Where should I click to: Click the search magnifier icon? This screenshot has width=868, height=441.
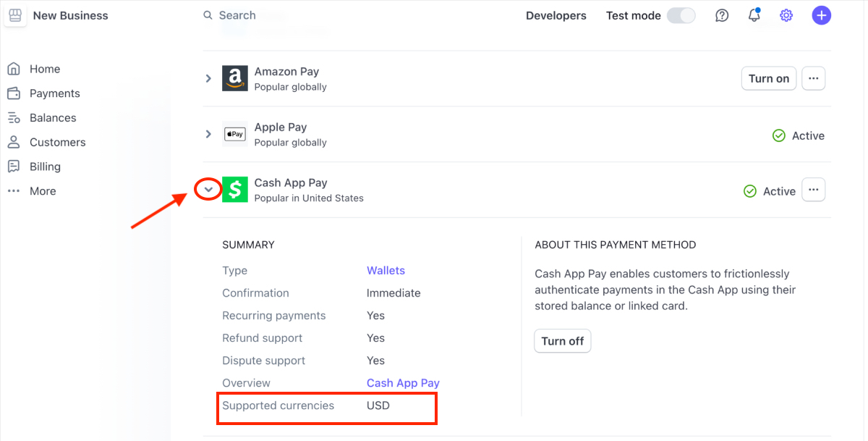208,15
